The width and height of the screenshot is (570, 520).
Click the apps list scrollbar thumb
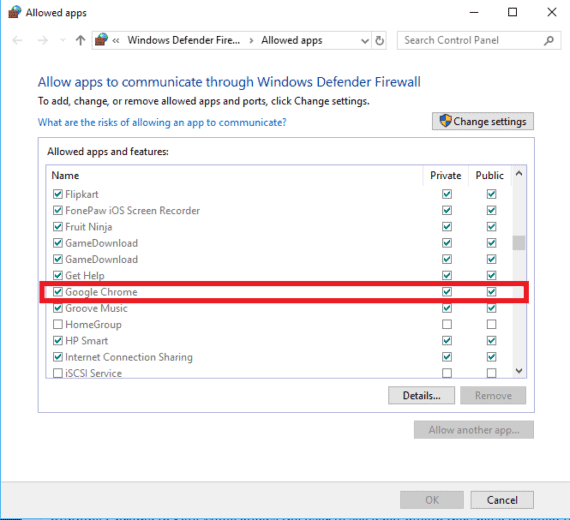[519, 243]
